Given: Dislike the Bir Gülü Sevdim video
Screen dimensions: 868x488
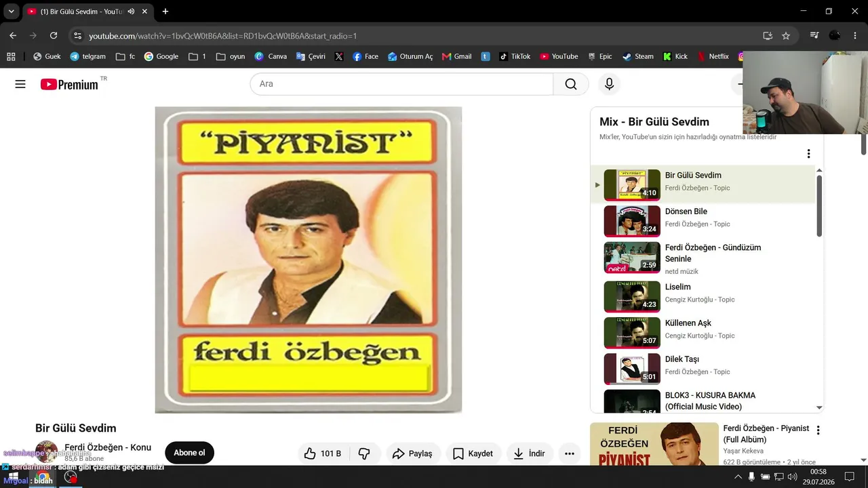Looking at the screenshot, I should pos(364,453).
